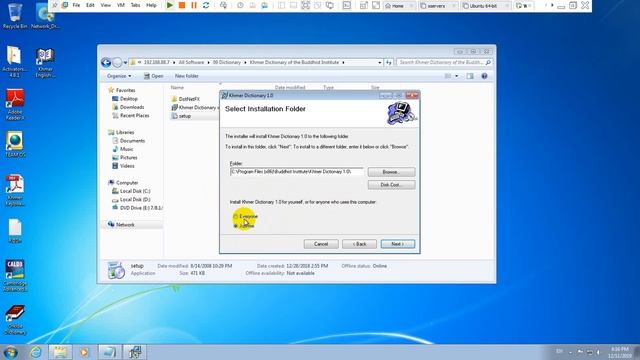Image resolution: width=640 pixels, height=360 pixels.
Task: Open the VMware File menu
Action: (76, 5)
